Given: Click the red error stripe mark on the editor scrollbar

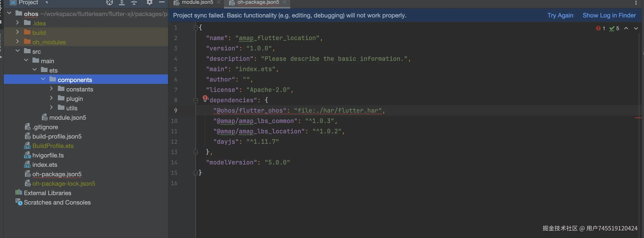Looking at the screenshot, I should 638,118.
